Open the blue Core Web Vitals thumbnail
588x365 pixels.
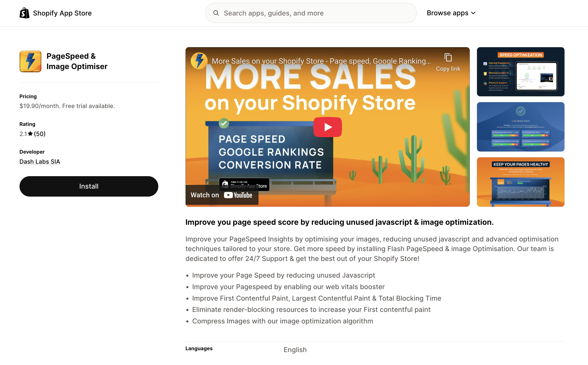[x=520, y=127]
